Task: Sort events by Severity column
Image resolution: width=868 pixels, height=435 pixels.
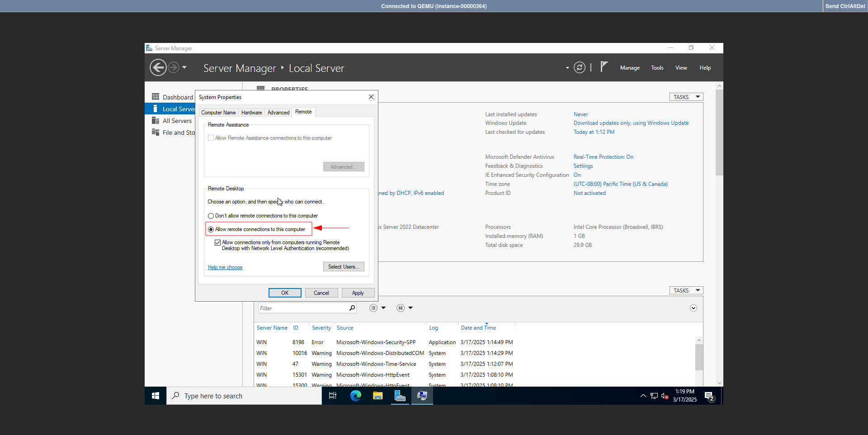Action: pos(321,328)
